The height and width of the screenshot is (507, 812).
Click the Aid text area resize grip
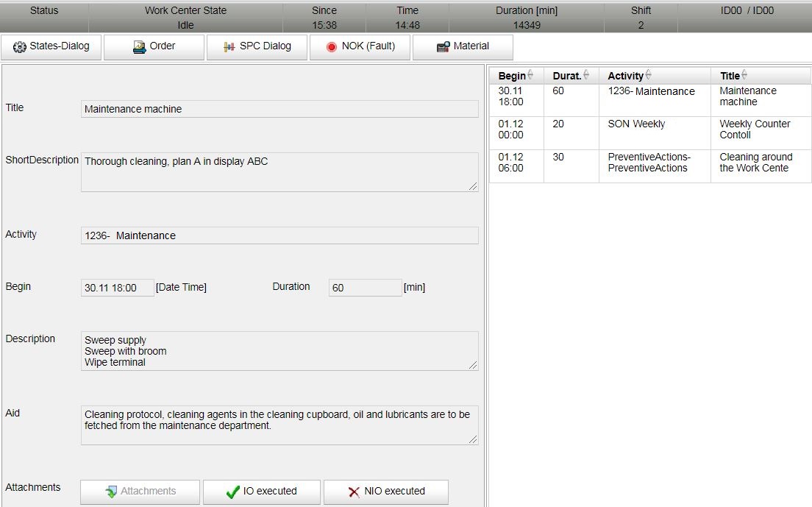point(473,439)
